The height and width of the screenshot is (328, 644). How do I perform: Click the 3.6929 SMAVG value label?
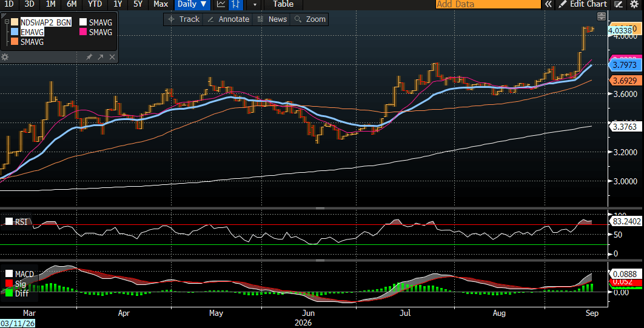tap(625, 81)
